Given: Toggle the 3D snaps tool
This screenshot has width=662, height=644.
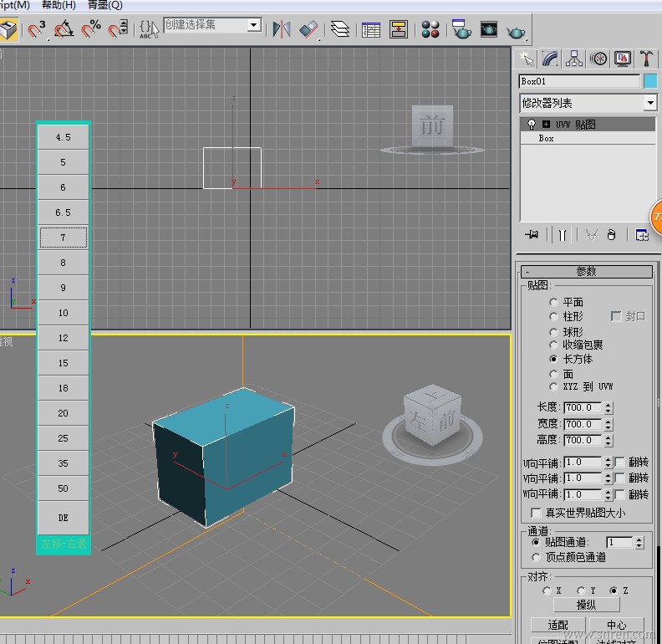Looking at the screenshot, I should 36,29.
